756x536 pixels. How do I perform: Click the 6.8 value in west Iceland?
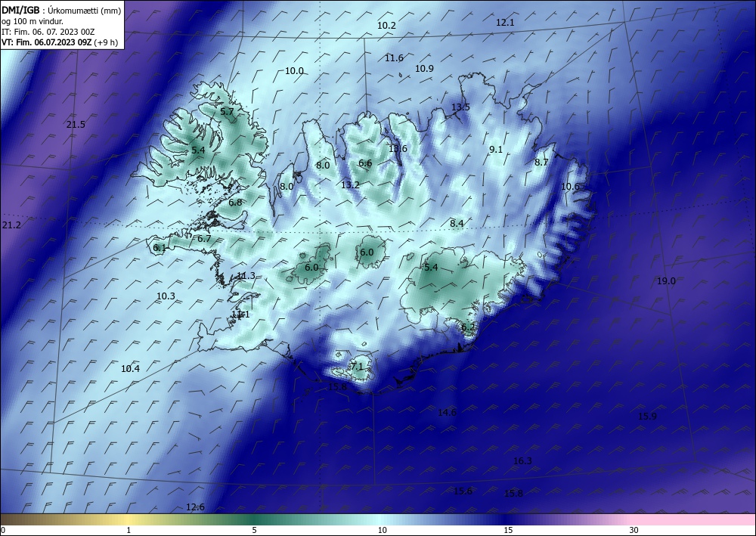[235, 203]
